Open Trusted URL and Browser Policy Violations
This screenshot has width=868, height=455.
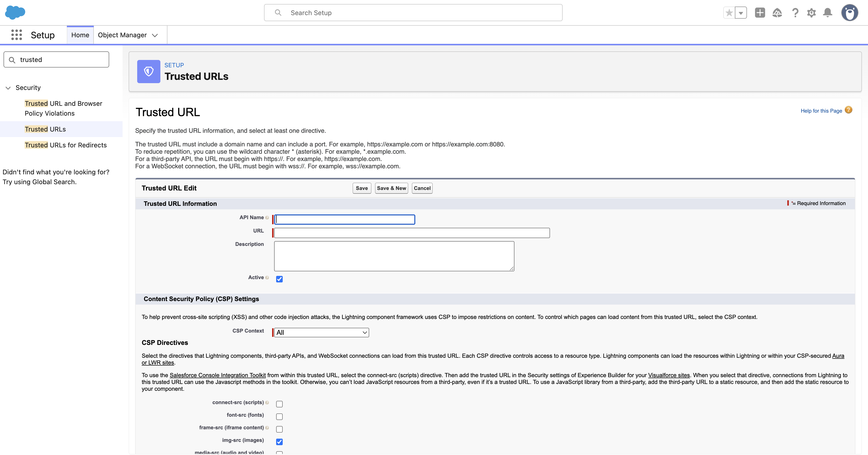coord(63,108)
